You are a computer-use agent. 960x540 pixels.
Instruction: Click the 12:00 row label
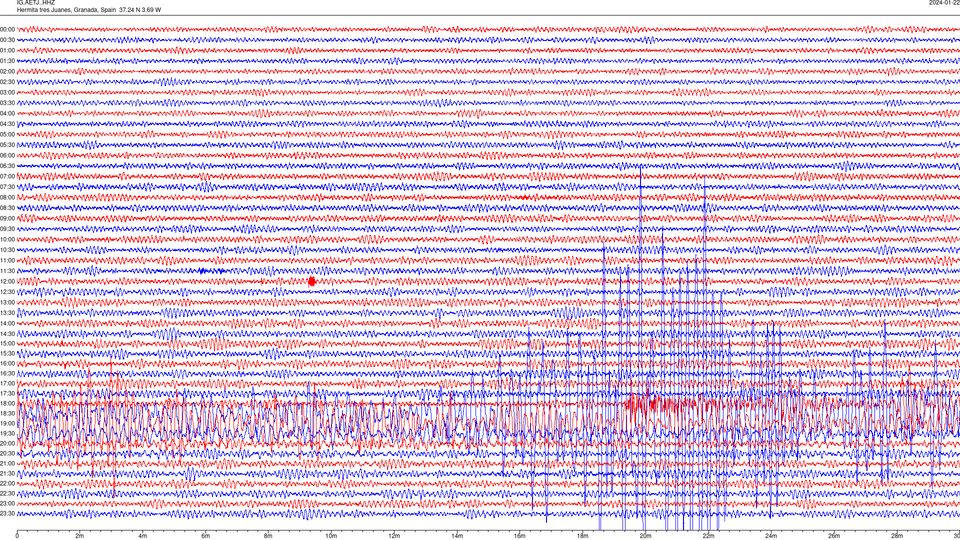point(7,282)
